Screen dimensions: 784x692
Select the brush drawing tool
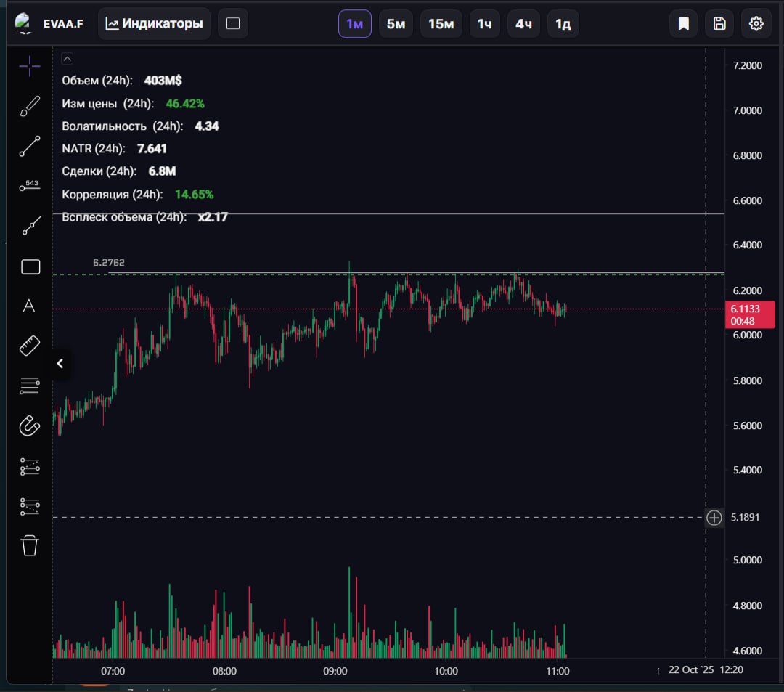coord(30,107)
